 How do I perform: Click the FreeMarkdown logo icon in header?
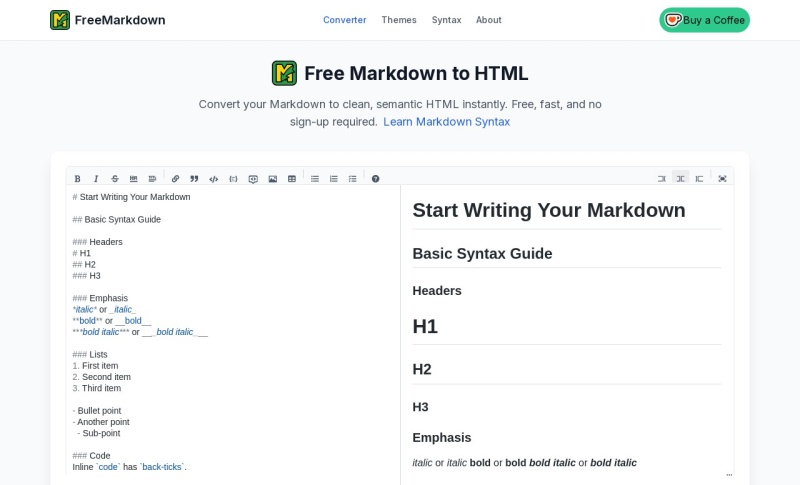click(60, 20)
